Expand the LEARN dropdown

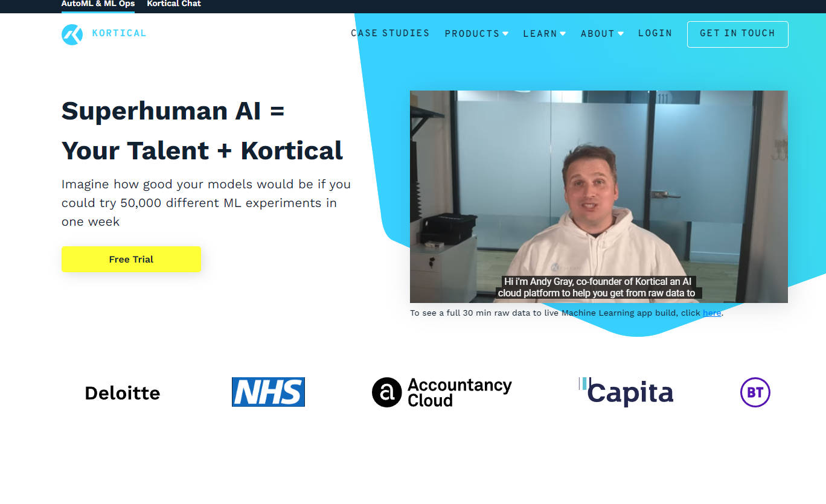tap(544, 34)
